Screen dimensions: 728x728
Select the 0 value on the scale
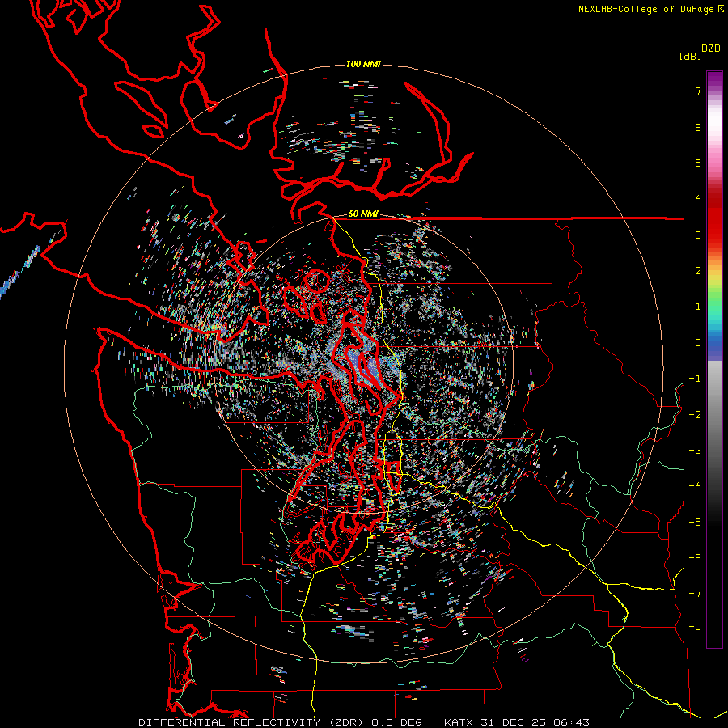(698, 343)
